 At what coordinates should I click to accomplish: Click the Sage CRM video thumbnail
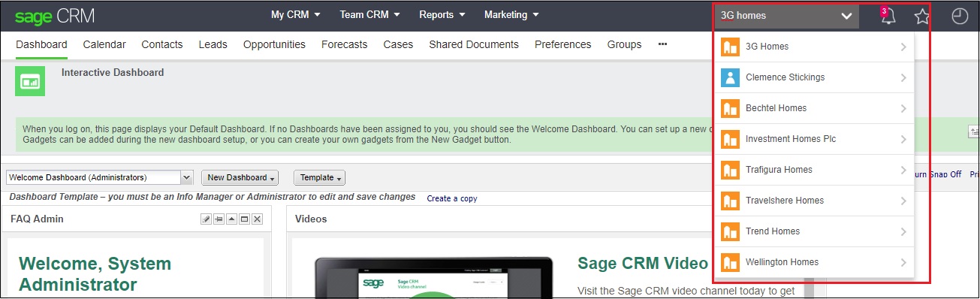click(434, 277)
